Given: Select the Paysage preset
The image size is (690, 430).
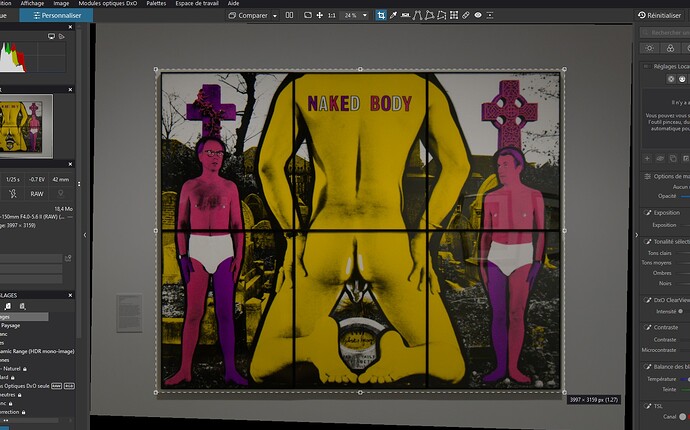Looking at the screenshot, I should [11, 326].
